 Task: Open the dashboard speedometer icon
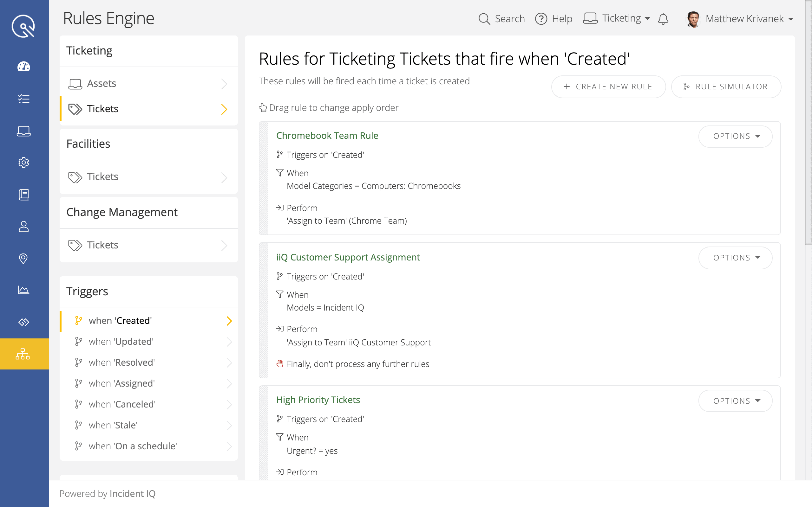(24, 67)
